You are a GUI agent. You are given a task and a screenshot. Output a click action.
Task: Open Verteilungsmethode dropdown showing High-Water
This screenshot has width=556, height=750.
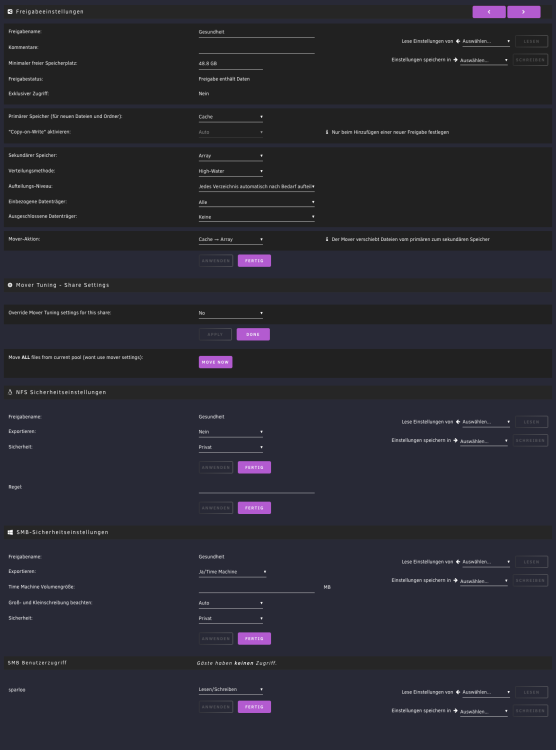pyautogui.click(x=231, y=171)
